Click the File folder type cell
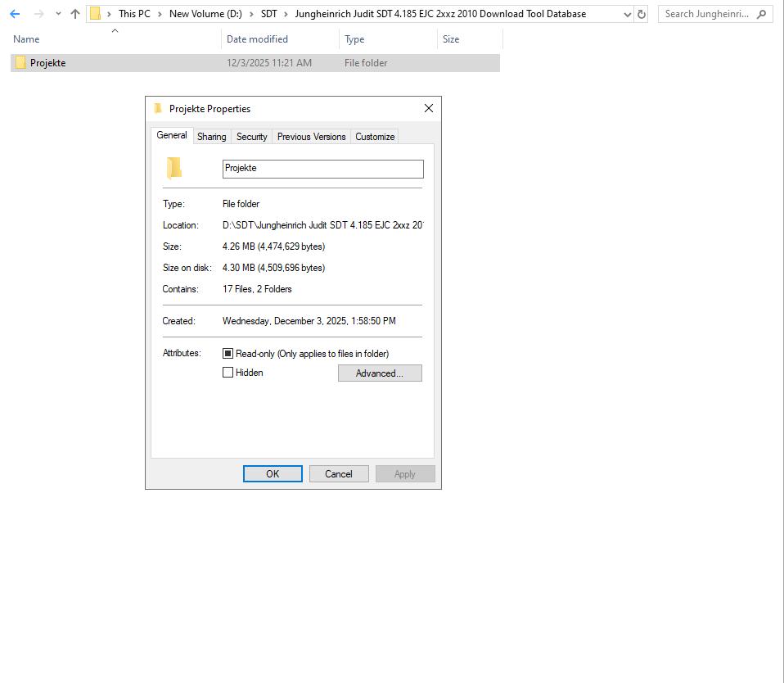 coord(366,63)
